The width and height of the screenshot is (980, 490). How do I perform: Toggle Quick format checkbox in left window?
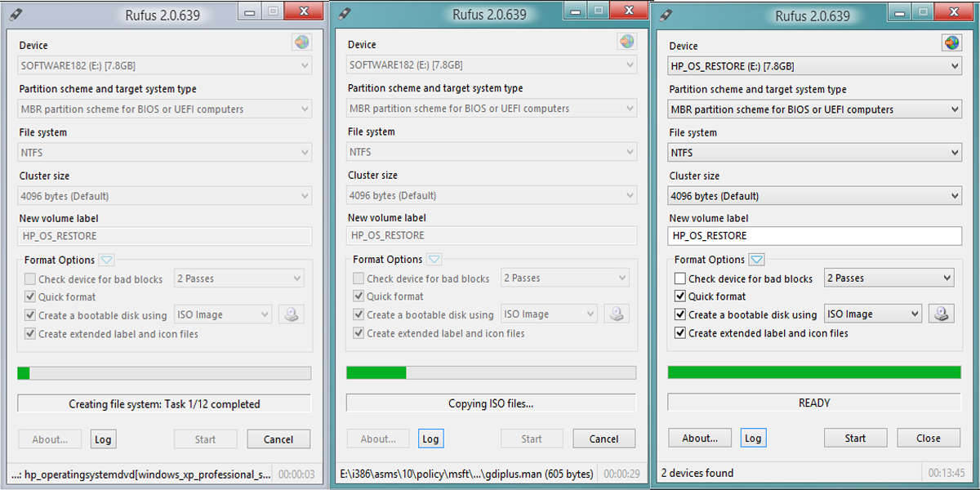coord(30,297)
